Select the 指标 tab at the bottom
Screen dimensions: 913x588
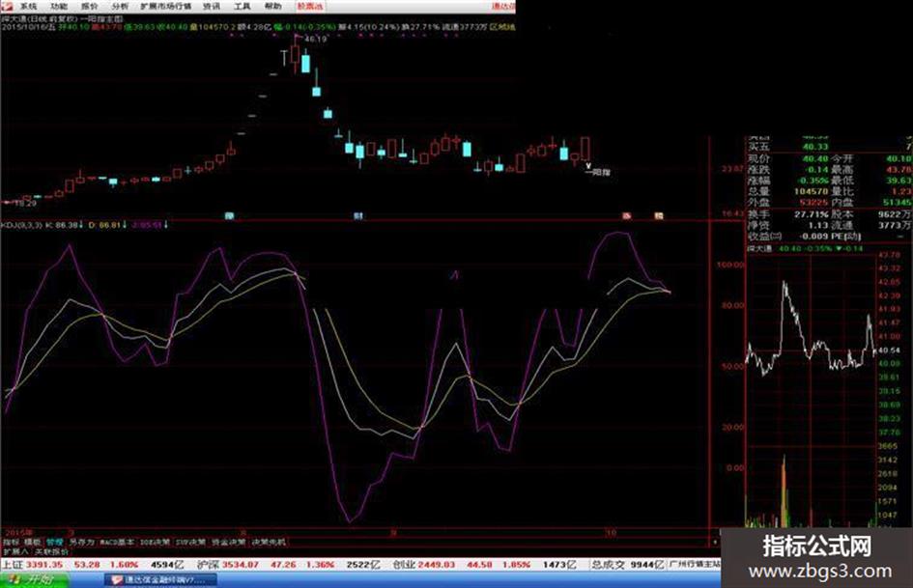(x=11, y=542)
